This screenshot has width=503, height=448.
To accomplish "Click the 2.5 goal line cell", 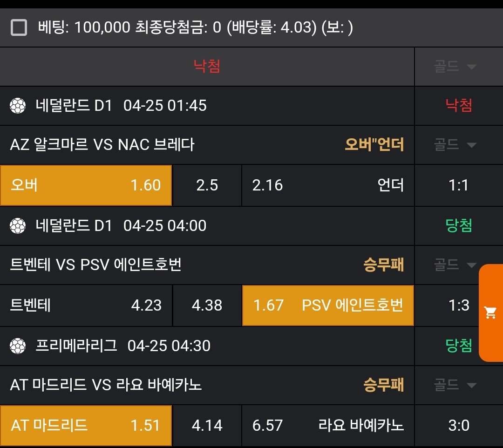I will tap(207, 185).
